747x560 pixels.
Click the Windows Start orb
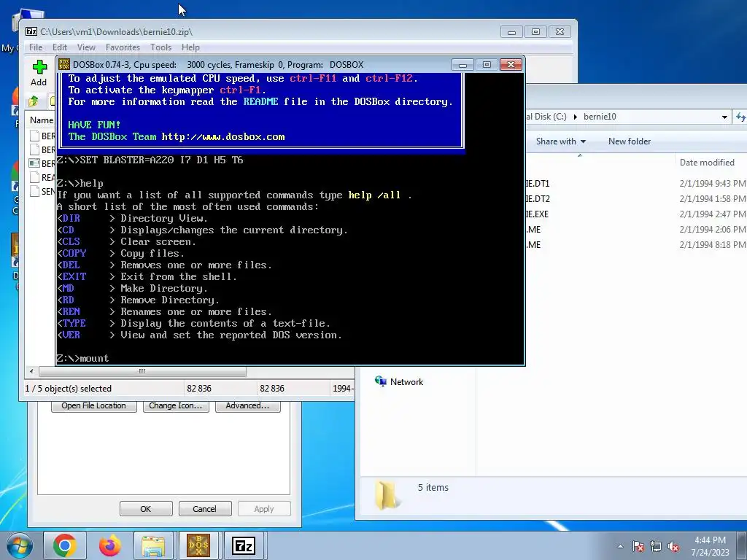(x=20, y=545)
